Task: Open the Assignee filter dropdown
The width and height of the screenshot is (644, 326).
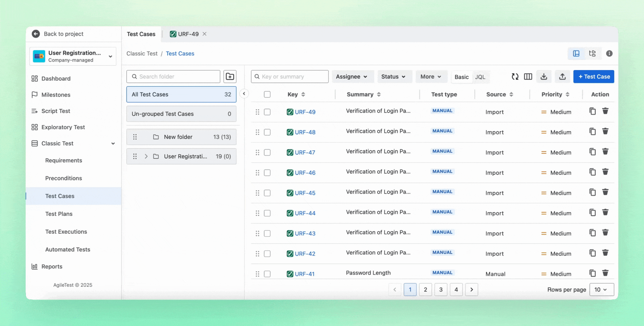Action: (x=352, y=76)
